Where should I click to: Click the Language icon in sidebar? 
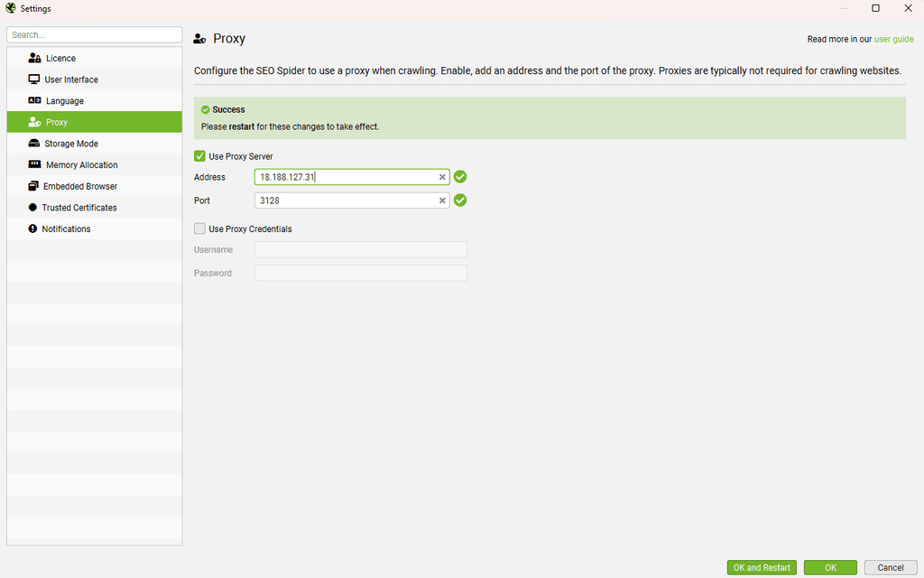click(35, 101)
